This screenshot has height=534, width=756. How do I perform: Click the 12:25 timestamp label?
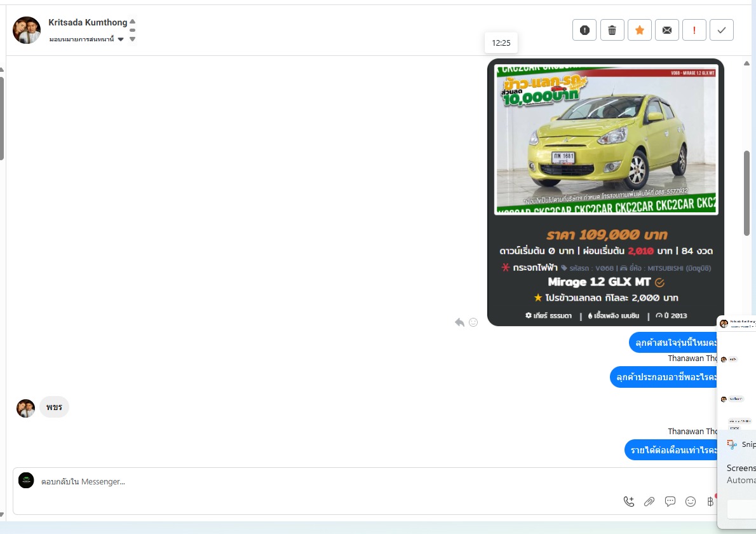[x=501, y=43]
